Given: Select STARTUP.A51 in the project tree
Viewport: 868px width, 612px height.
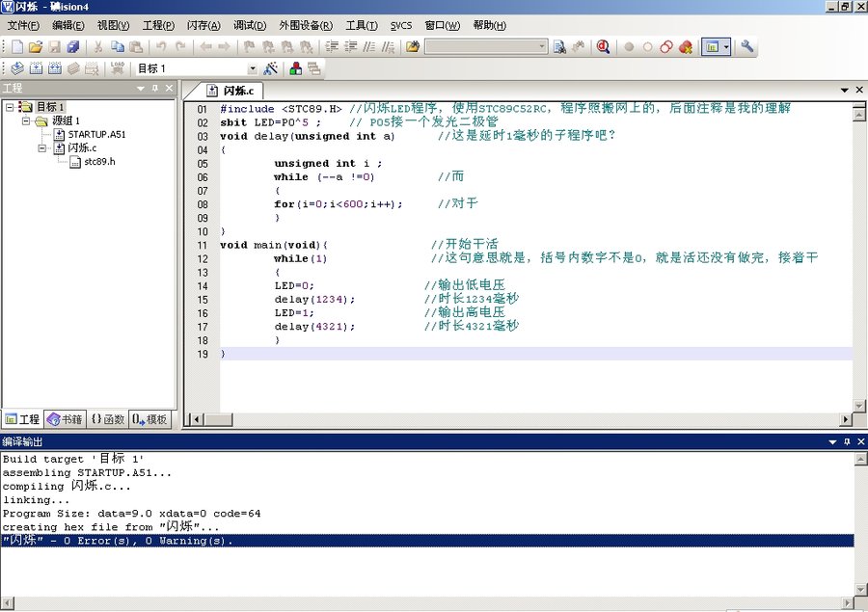Looking at the screenshot, I should (x=95, y=134).
